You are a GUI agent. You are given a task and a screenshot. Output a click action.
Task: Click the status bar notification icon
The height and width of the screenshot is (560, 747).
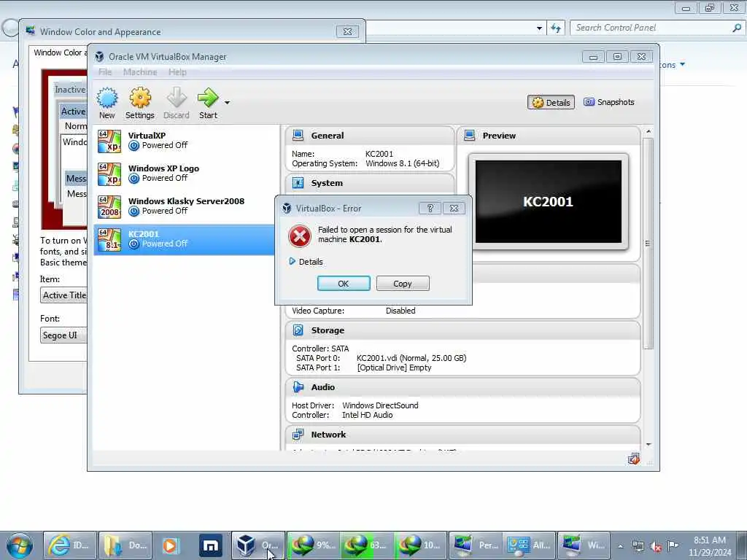pos(634,459)
